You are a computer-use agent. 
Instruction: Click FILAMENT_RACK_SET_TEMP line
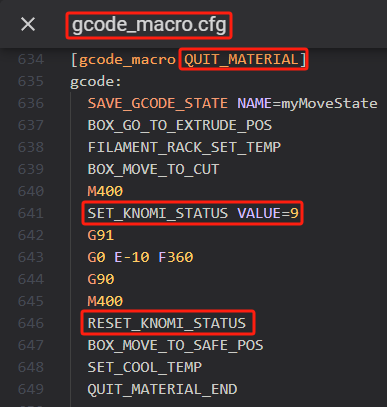pos(184,147)
